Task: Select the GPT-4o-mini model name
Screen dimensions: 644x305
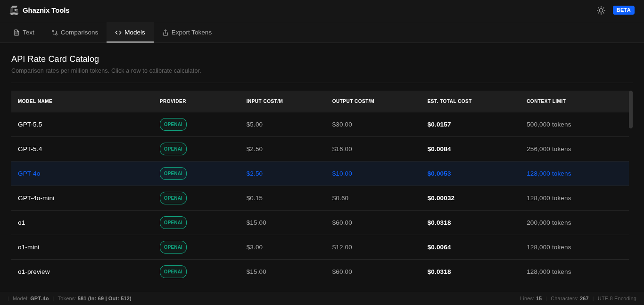Action: coord(36,198)
